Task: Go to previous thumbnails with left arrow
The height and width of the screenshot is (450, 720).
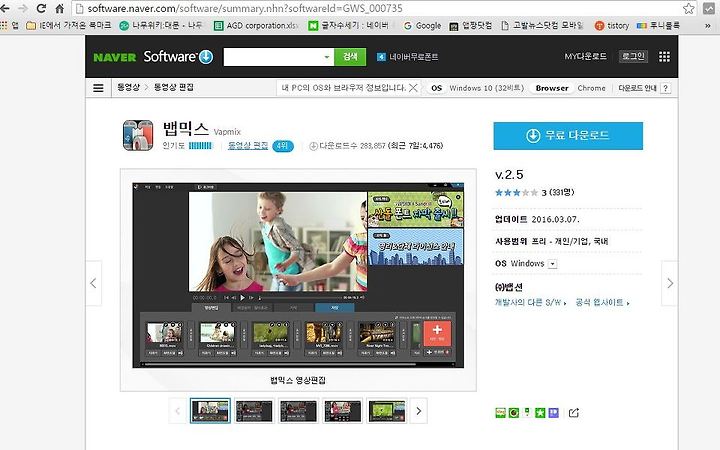Action: pyautogui.click(x=178, y=411)
